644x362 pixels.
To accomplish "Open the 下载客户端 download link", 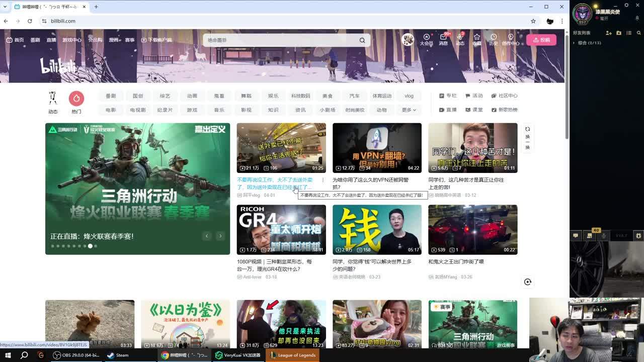I will point(156,40).
